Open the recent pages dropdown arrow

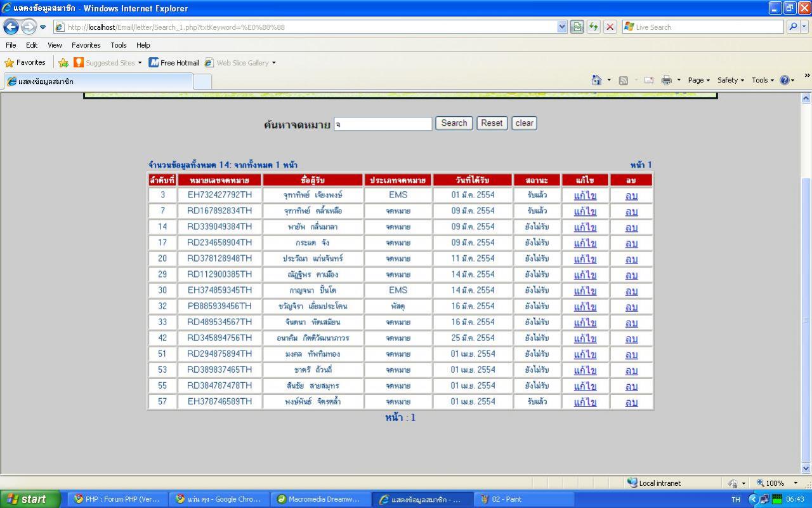point(43,27)
